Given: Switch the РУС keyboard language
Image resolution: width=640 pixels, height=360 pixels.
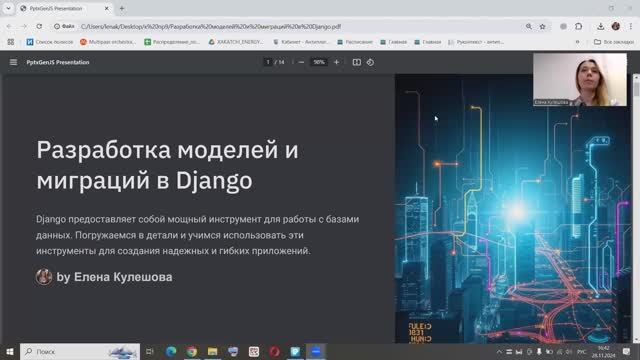Looking at the screenshot, I should [582, 351].
